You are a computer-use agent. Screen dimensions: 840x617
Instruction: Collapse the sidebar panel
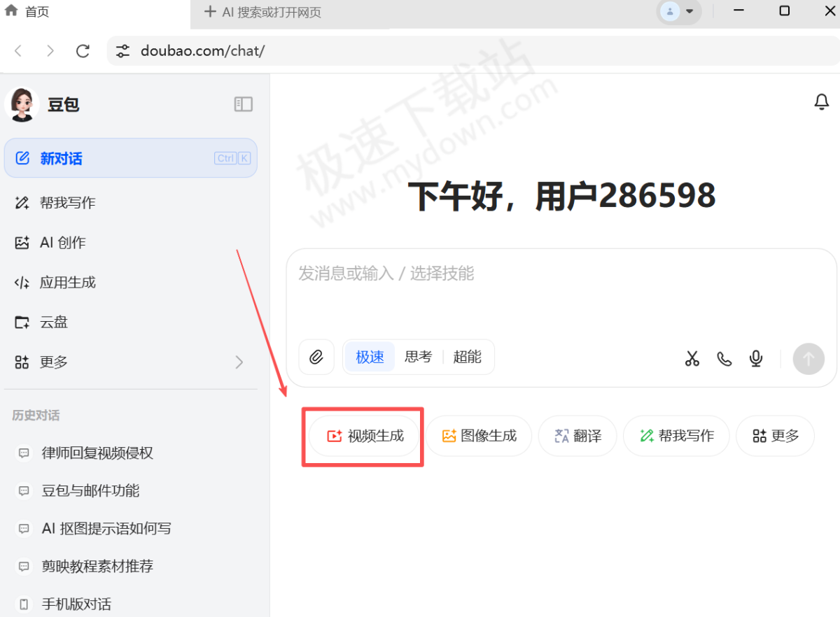pos(243,104)
